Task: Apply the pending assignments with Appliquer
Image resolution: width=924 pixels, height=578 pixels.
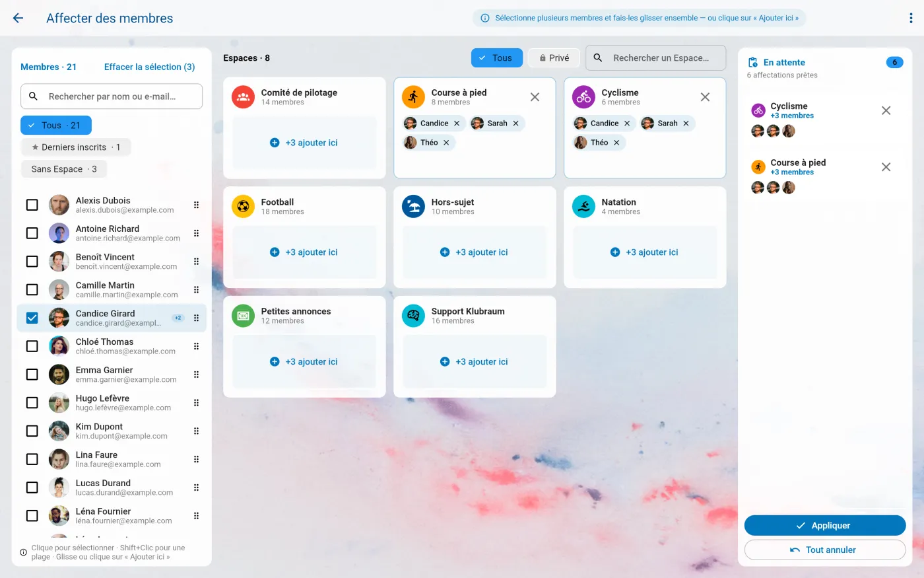Action: tap(825, 526)
